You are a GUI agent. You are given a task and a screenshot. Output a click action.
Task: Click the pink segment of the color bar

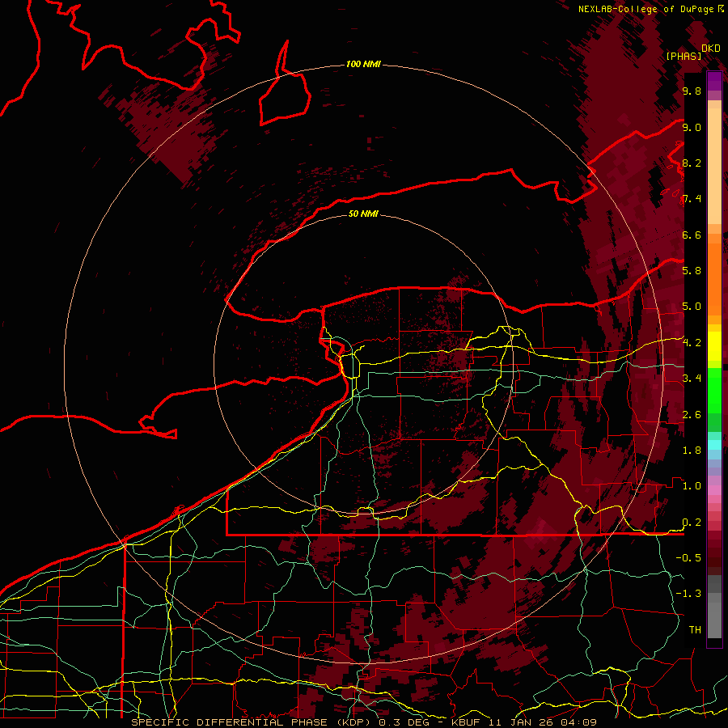click(714, 490)
